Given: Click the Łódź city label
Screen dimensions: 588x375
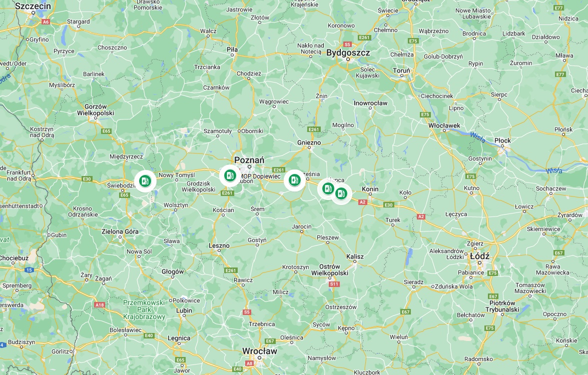Looking at the screenshot, I should (x=479, y=256).
